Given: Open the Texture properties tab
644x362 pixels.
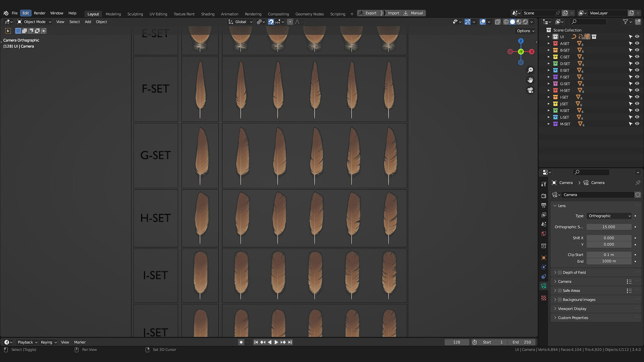Looking at the screenshot, I should [x=544, y=298].
